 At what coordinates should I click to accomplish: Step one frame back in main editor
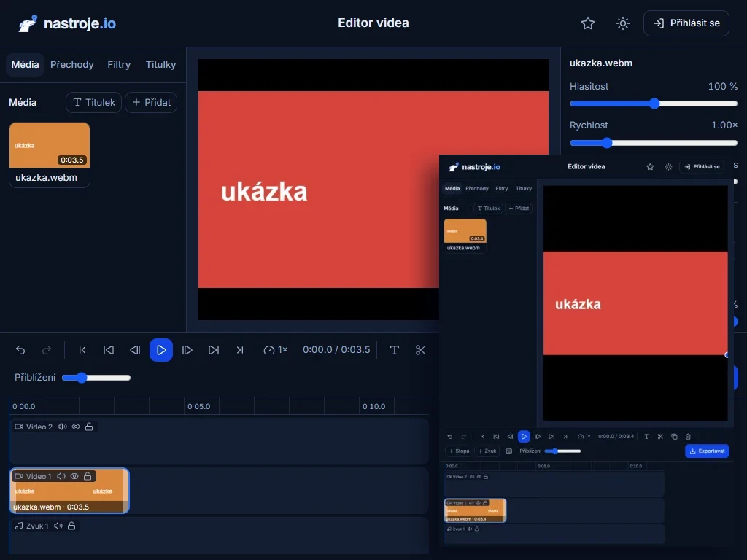click(x=135, y=350)
